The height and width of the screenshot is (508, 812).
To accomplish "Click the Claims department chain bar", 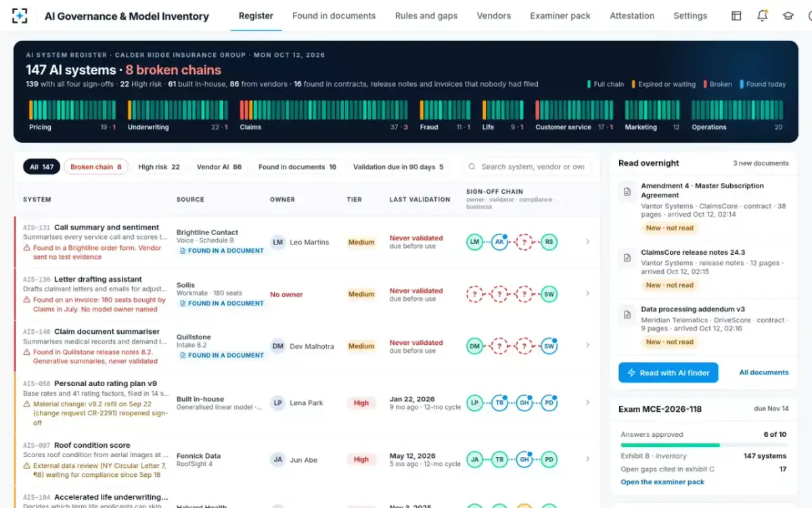I will (x=324, y=110).
